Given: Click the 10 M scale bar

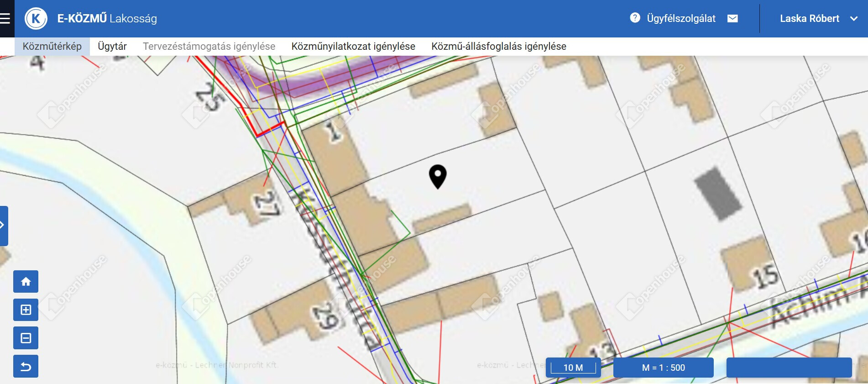Looking at the screenshot, I should [x=573, y=368].
